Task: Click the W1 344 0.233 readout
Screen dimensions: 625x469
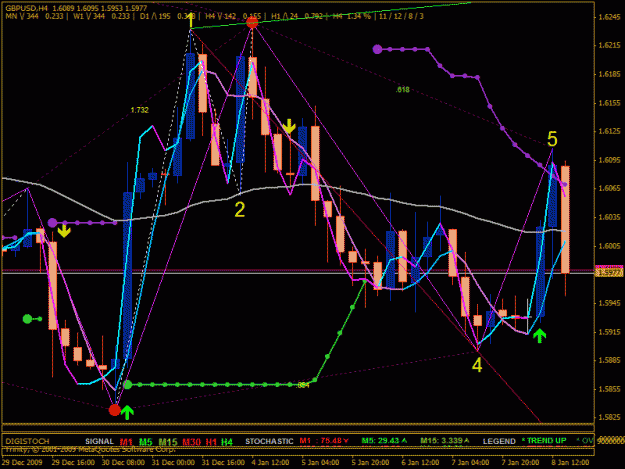Action: click(x=102, y=16)
